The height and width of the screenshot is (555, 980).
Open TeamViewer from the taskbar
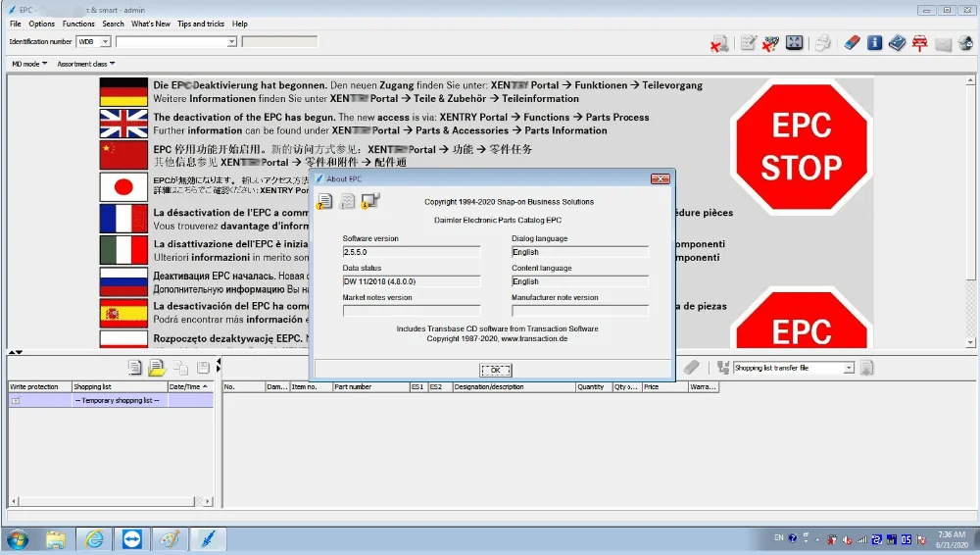coord(132,539)
